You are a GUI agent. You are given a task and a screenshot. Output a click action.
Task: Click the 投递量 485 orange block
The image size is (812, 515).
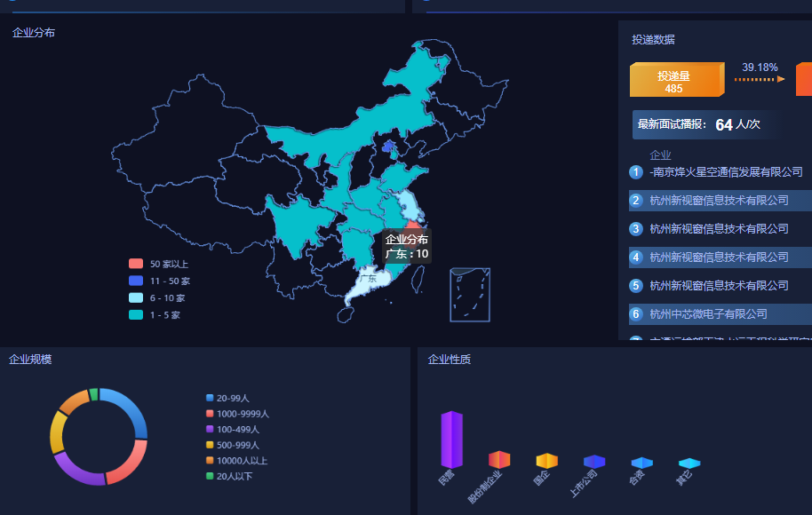(674, 81)
